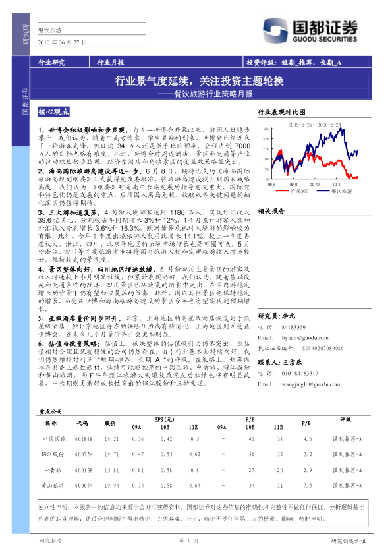Click the '独立性申明' disclaimer box
392x555 pixels.
pyautogui.click(x=202, y=513)
